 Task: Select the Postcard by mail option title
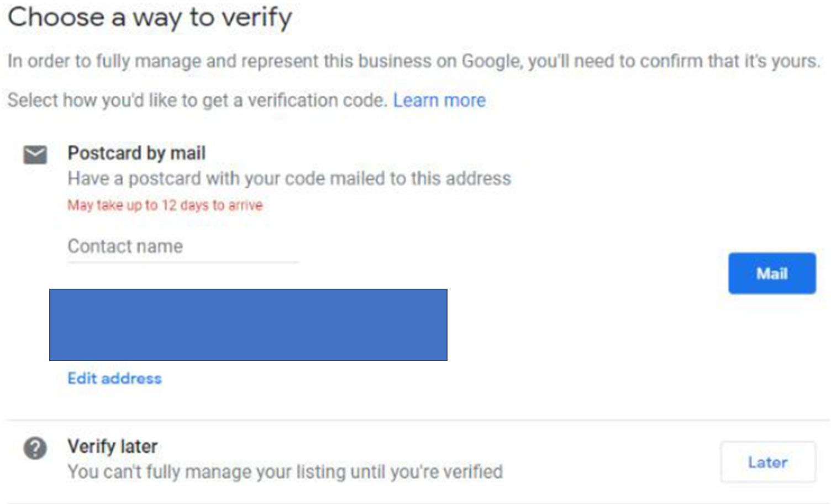click(x=136, y=153)
